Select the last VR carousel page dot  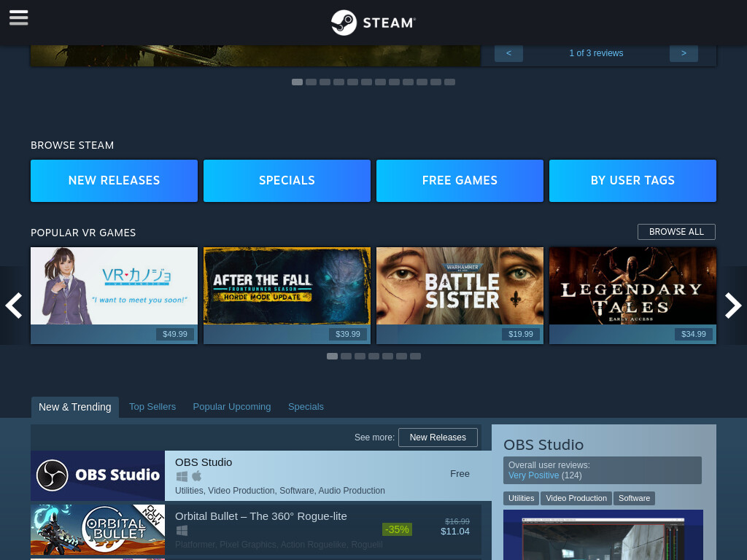click(415, 356)
